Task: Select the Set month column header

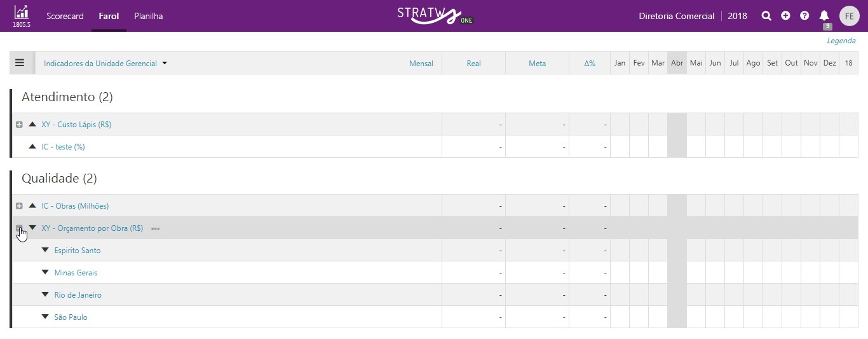Action: tap(772, 63)
